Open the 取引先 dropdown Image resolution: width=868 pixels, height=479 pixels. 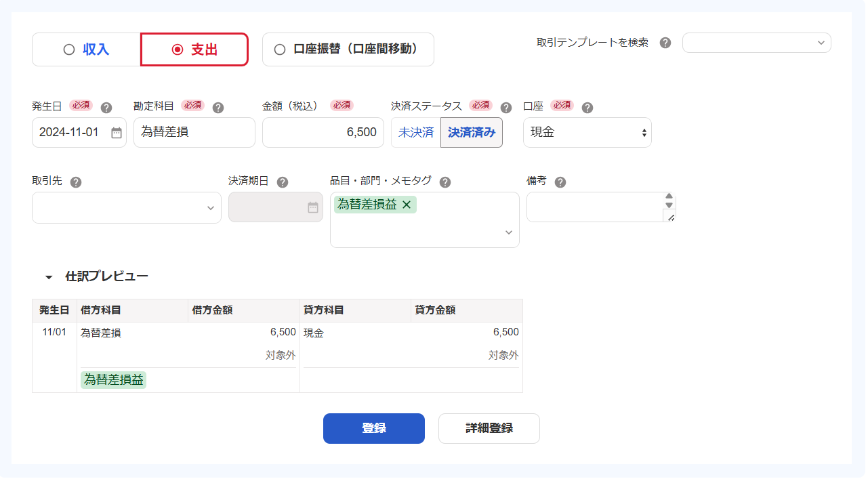[x=127, y=207]
